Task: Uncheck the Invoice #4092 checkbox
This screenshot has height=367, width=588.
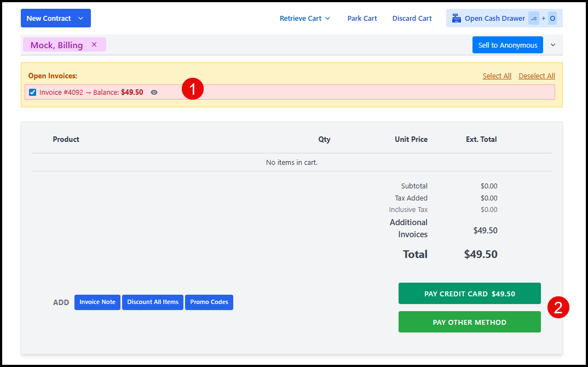Action: pyautogui.click(x=32, y=92)
